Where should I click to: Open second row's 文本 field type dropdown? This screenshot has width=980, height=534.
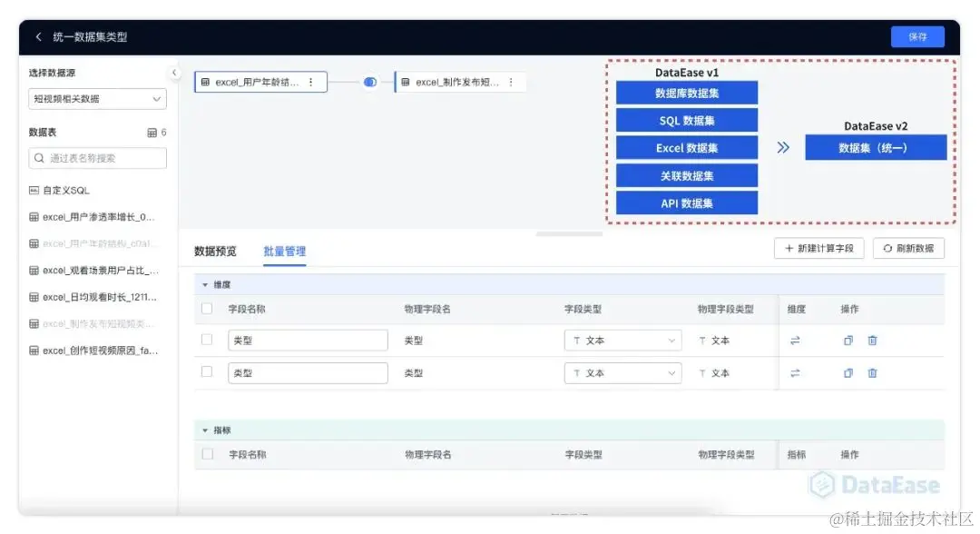[622, 372]
